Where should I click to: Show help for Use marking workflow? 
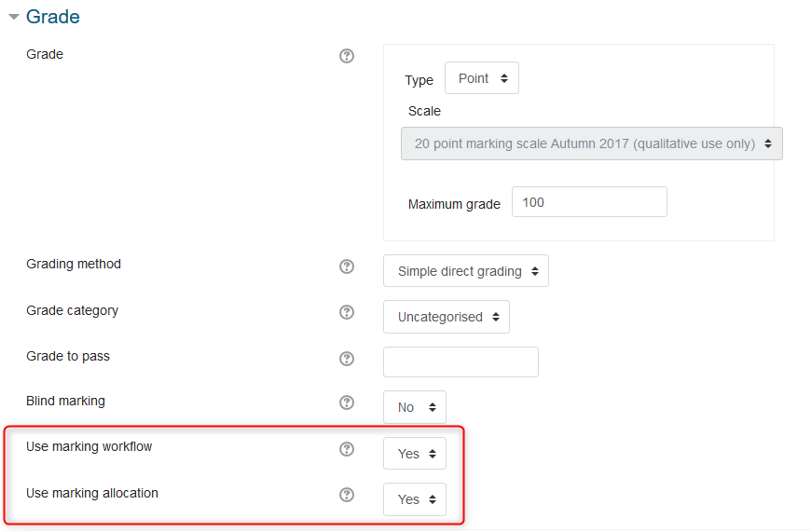[x=347, y=449]
